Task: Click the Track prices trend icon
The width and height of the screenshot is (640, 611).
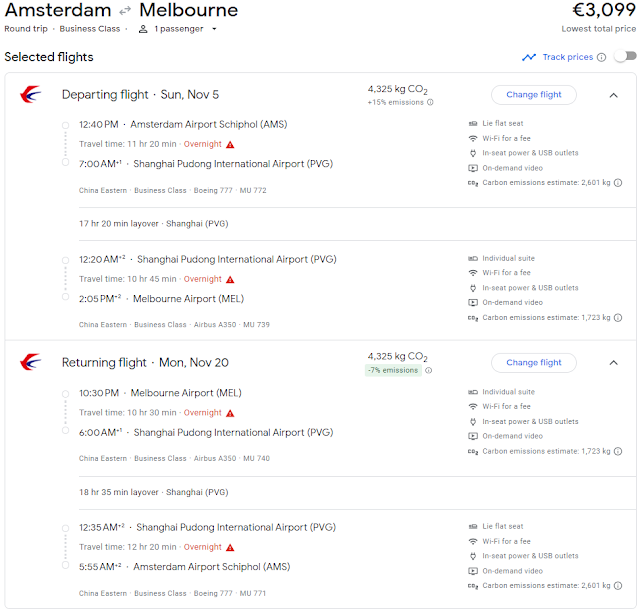Action: click(529, 57)
